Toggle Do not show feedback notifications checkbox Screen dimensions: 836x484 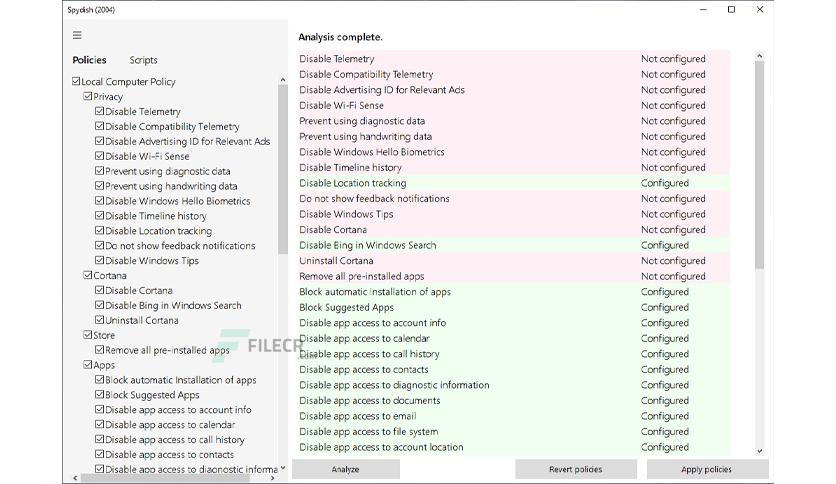pos(99,245)
